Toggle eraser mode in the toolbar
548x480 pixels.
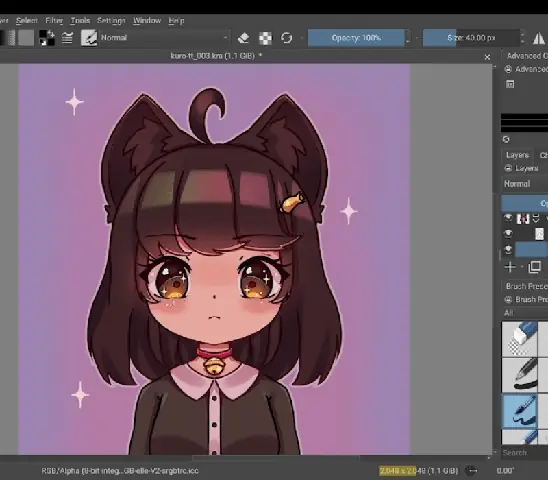244,38
